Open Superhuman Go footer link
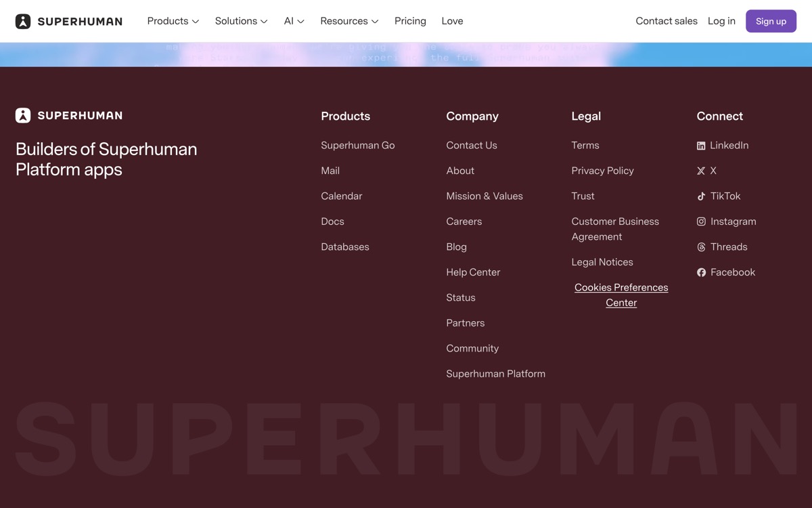Viewport: 812px width, 508px height. pos(358,145)
